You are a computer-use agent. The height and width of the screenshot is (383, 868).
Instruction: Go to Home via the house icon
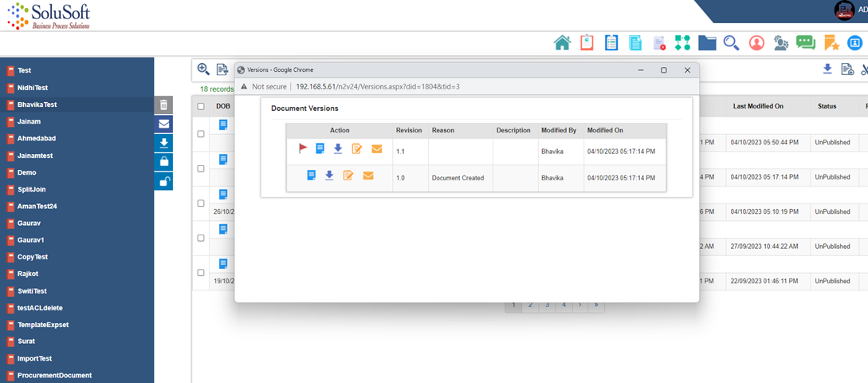tap(563, 43)
